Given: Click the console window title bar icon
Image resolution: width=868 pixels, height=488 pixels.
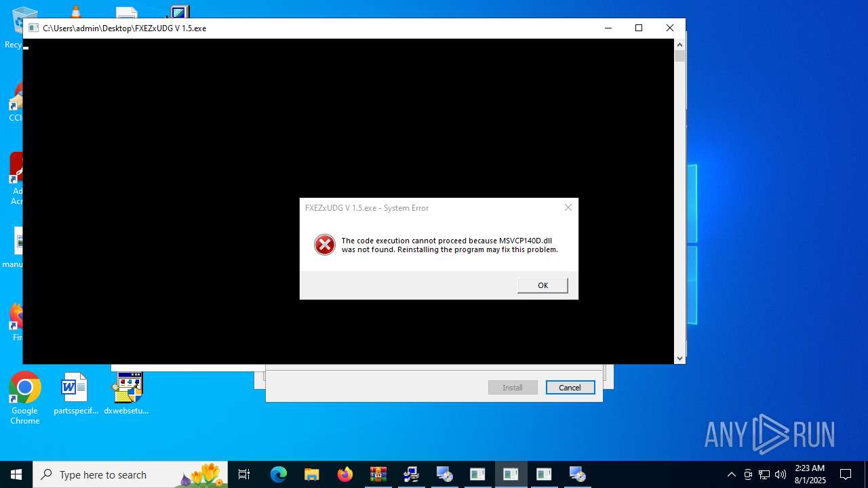Looking at the screenshot, I should tap(33, 28).
